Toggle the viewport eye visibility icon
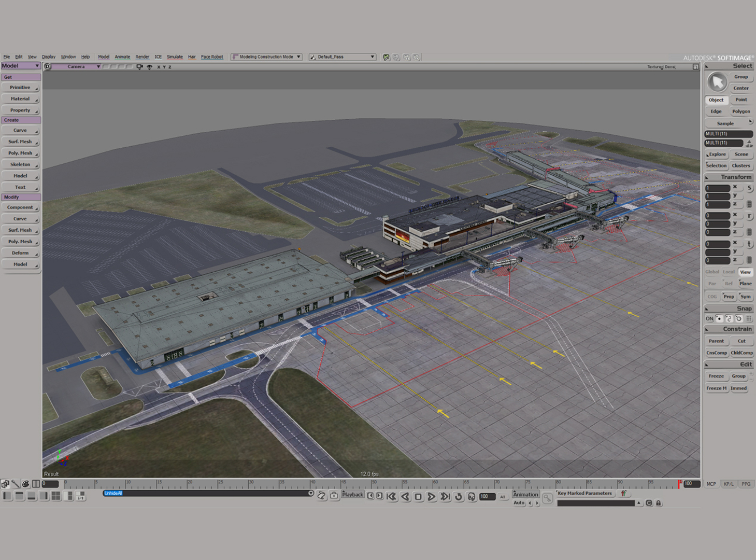 click(x=149, y=67)
